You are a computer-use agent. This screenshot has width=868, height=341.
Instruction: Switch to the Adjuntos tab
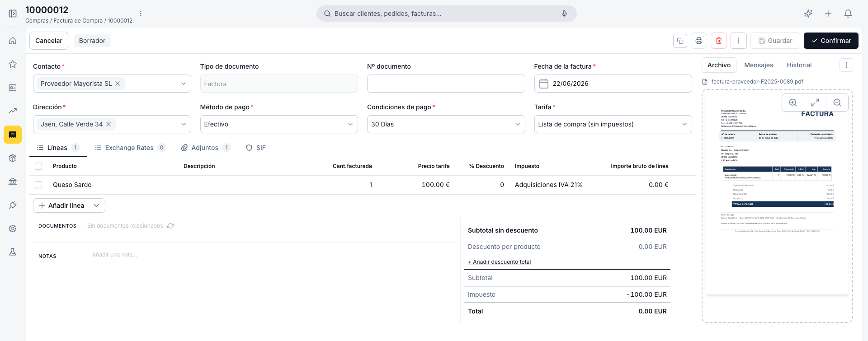(206, 148)
